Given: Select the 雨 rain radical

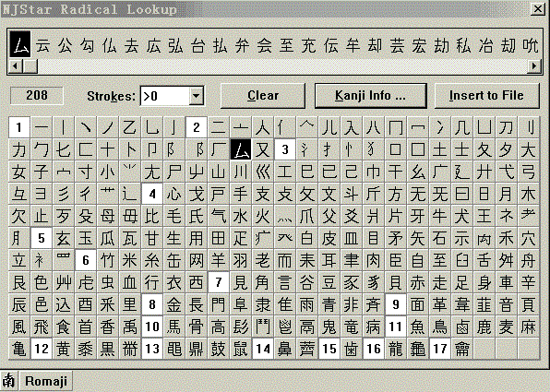Looking at the screenshot, I should point(307,304).
